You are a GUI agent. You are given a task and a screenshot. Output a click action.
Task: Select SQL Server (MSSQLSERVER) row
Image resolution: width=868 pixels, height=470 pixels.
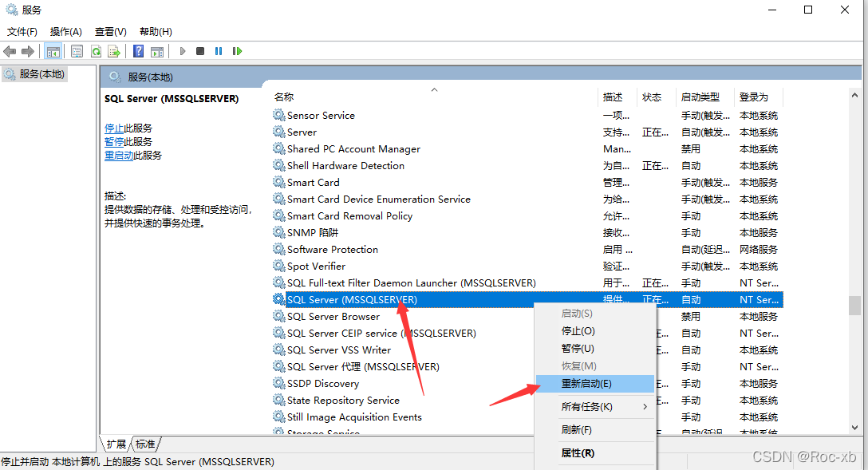coord(527,299)
